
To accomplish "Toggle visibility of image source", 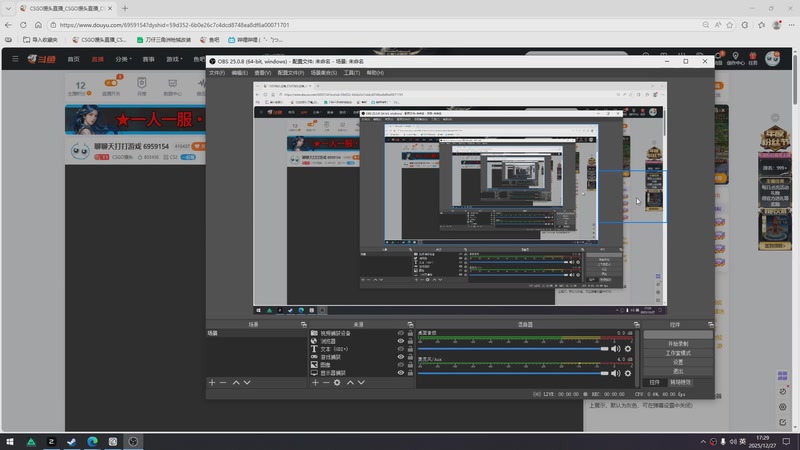I will tap(401, 365).
